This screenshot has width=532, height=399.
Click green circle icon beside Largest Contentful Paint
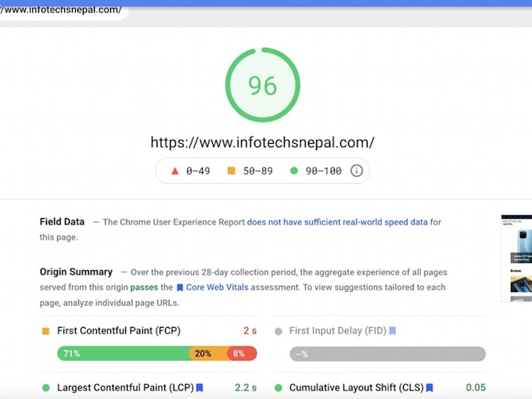click(46, 388)
